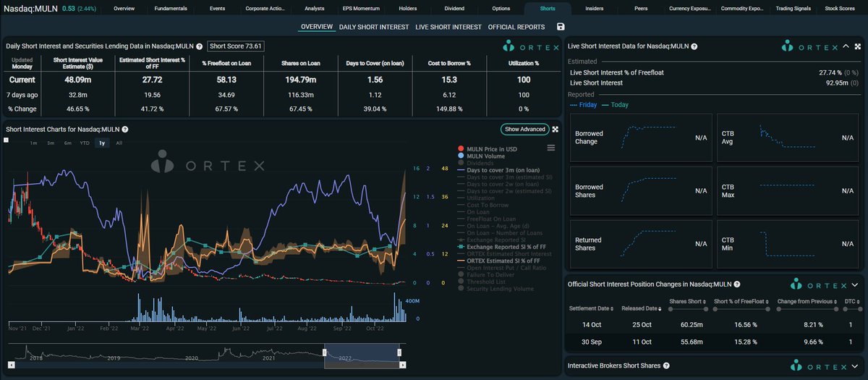868x380 pixels.
Task: Click left handle of chart navigator range
Action: pyautogui.click(x=324, y=351)
